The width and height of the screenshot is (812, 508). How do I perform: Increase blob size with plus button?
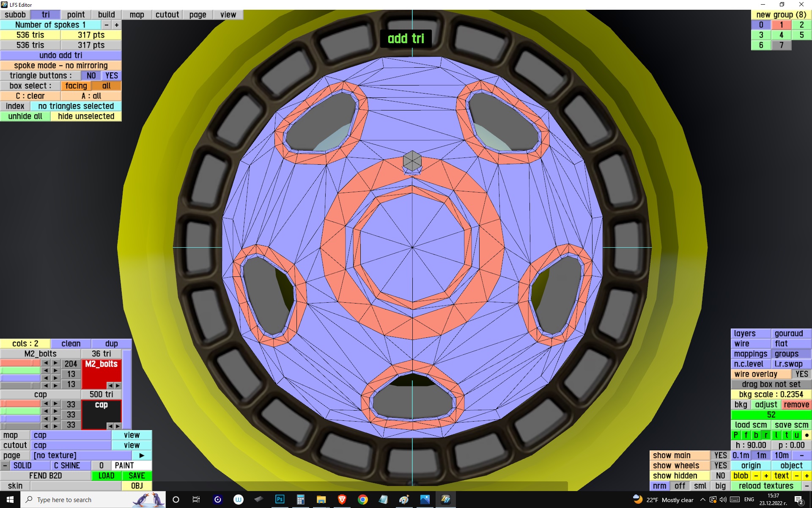(x=766, y=476)
